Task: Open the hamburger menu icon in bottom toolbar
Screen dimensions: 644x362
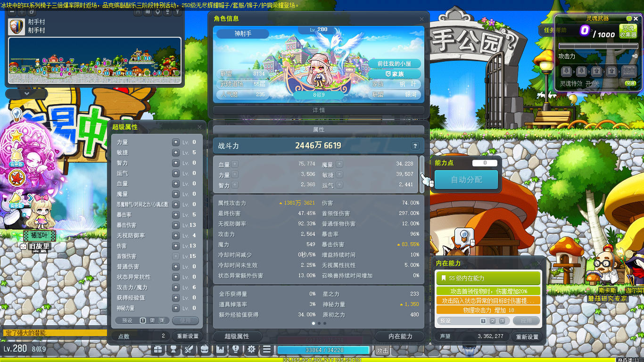Action: (x=267, y=349)
